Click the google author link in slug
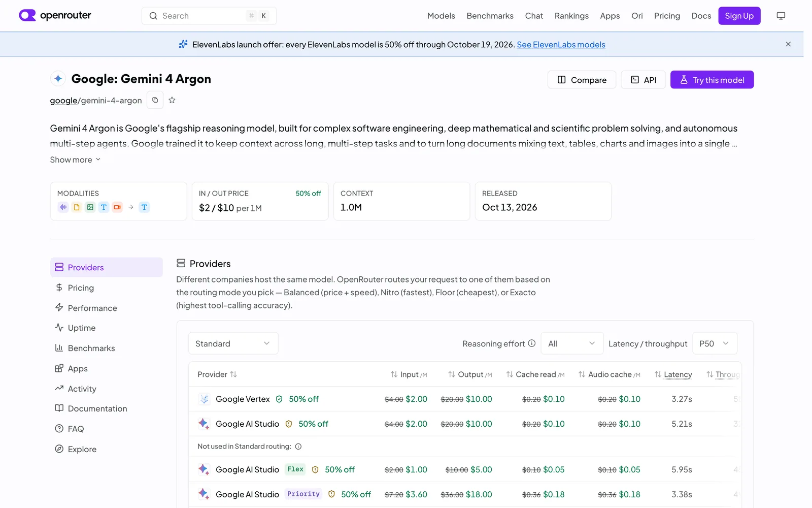The width and height of the screenshot is (812, 508). tap(63, 100)
